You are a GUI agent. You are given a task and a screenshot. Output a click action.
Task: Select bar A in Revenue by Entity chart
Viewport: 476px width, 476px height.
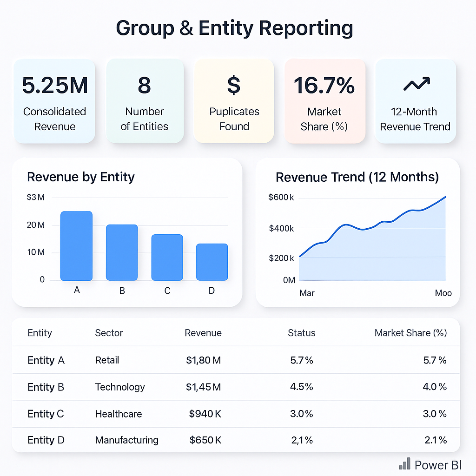tap(77, 246)
